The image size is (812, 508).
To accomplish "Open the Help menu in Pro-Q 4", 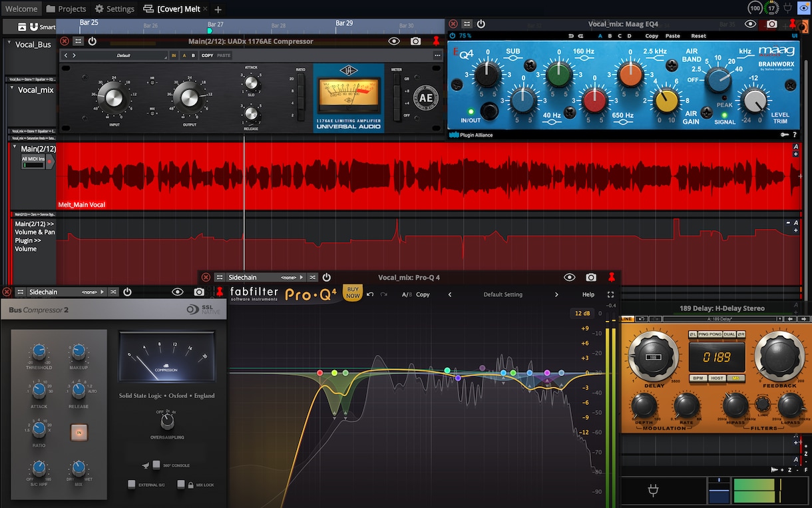I will [x=588, y=294].
